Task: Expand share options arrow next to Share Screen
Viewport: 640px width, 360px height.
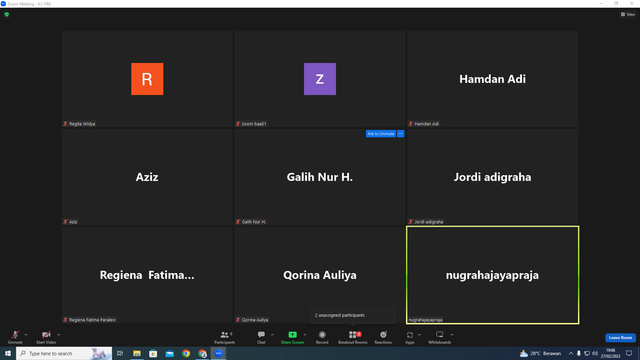Action: [x=305, y=335]
